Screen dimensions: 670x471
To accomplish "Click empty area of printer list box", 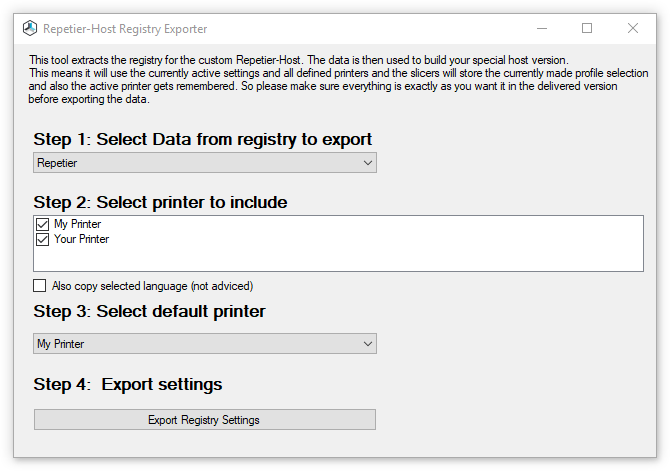I will click(x=376, y=256).
